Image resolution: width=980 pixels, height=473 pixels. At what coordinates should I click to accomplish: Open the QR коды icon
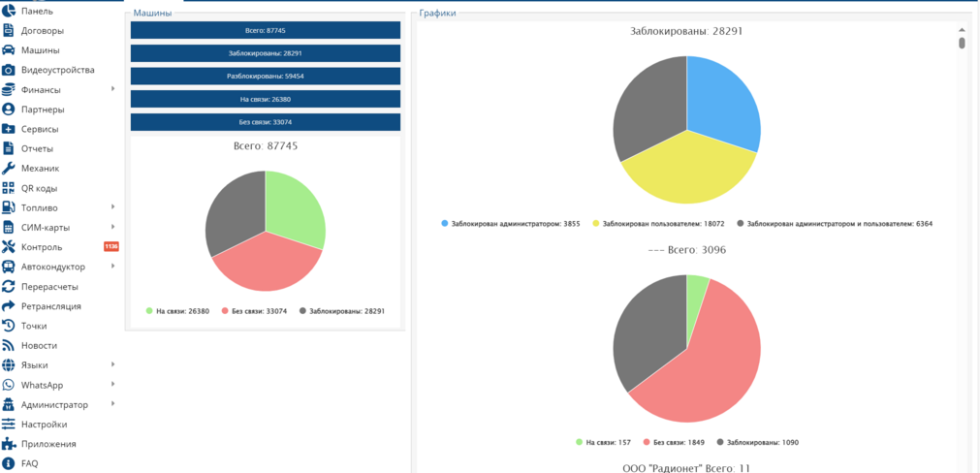[8, 188]
